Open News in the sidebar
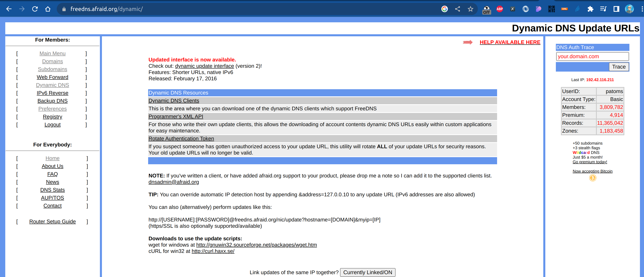644x277 pixels. (52, 182)
